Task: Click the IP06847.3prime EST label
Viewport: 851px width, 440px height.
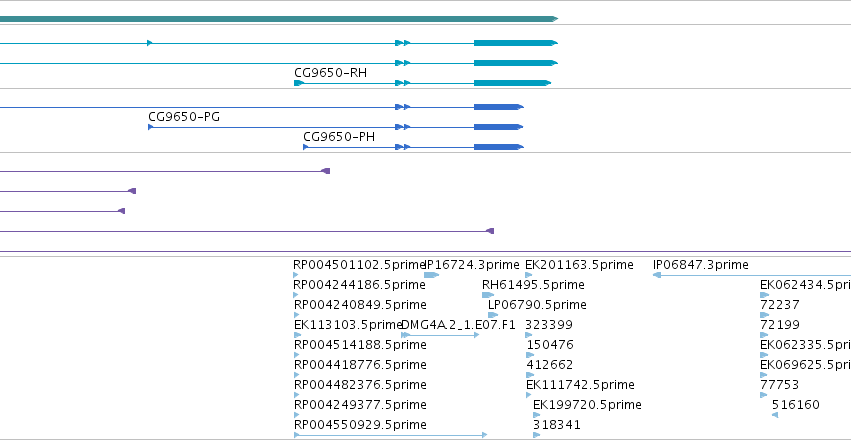Action: point(701,265)
